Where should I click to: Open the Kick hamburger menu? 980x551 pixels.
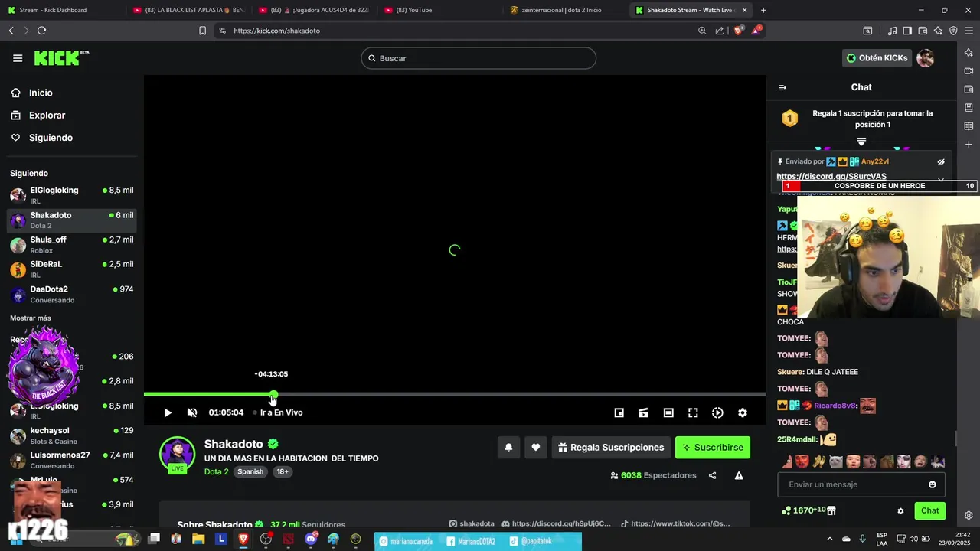point(18,58)
